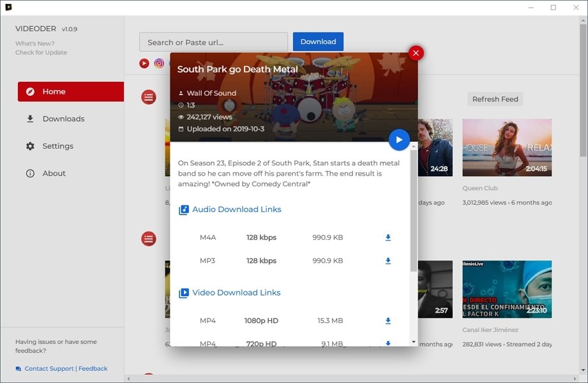Viewport: 588px width, 383px height.
Task: Click the Video Download Links icon
Action: (184, 293)
